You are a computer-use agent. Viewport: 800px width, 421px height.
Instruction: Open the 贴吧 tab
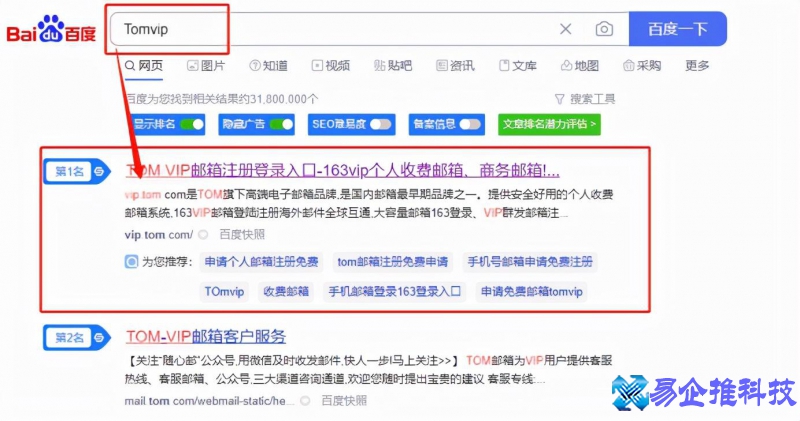pos(393,66)
